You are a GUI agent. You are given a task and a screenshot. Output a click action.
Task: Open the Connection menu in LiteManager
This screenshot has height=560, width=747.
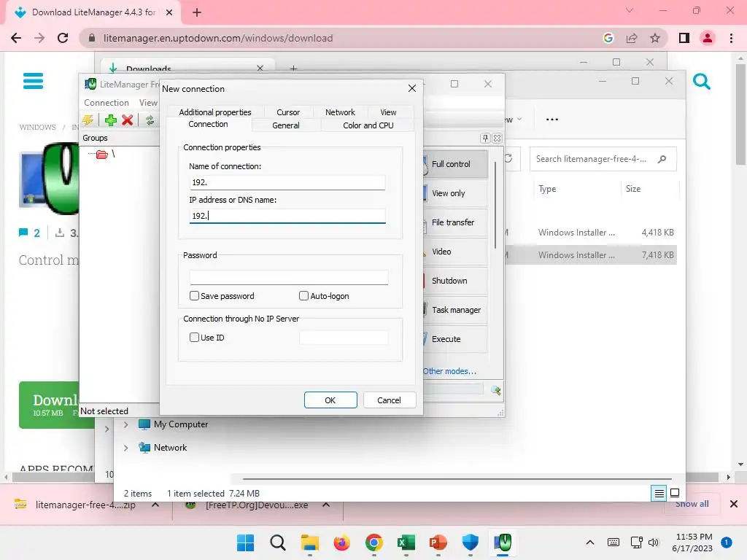[107, 103]
